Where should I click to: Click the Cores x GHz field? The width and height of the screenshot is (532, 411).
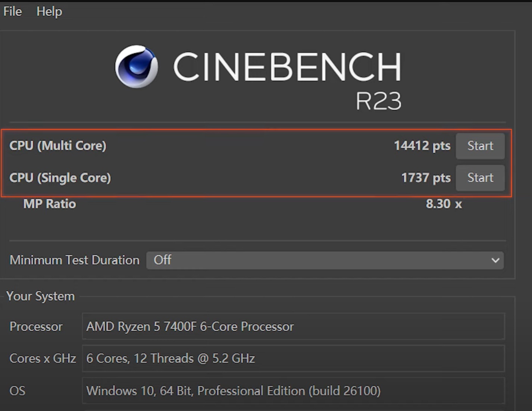pos(293,358)
